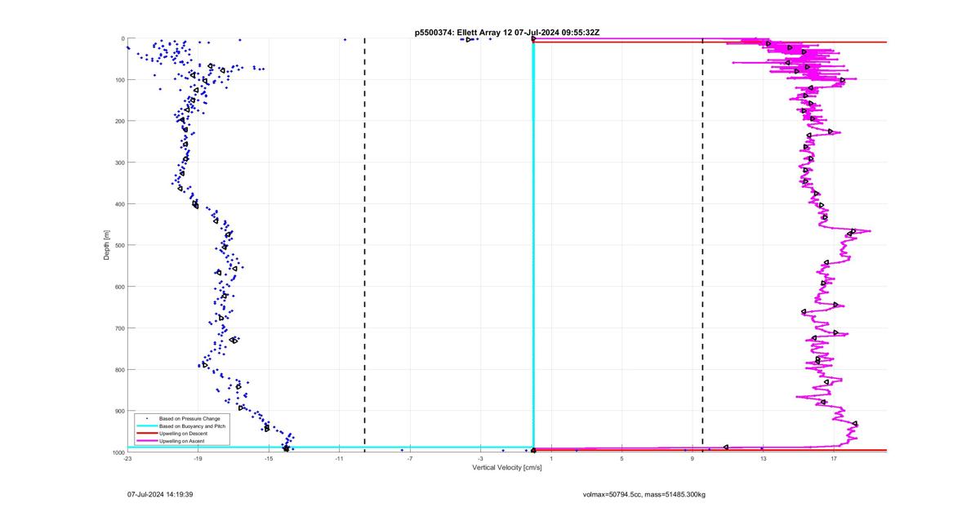
Task: Click x-axis tick label "-23"
Action: tap(127, 459)
